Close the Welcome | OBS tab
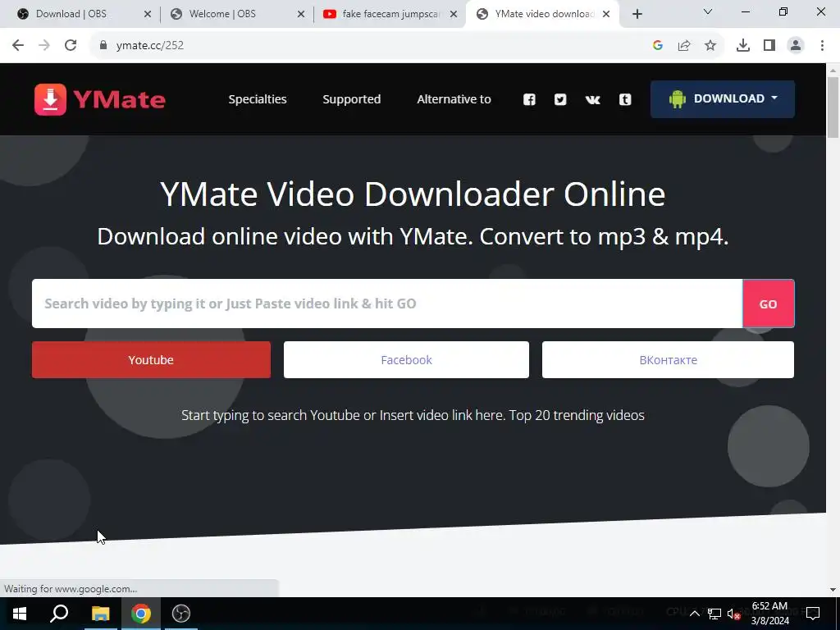Image resolution: width=840 pixels, height=630 pixels. click(x=301, y=15)
